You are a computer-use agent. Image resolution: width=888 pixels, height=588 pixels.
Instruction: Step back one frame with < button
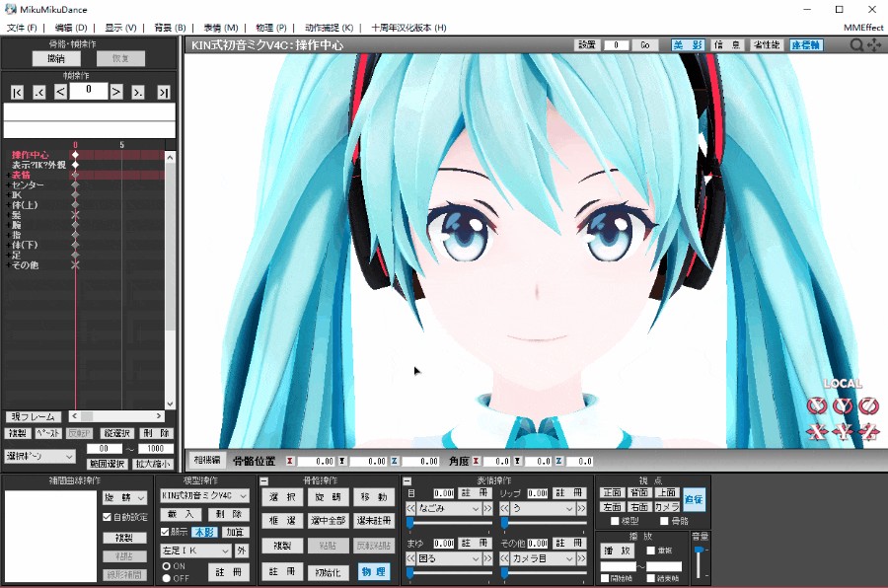(x=60, y=92)
